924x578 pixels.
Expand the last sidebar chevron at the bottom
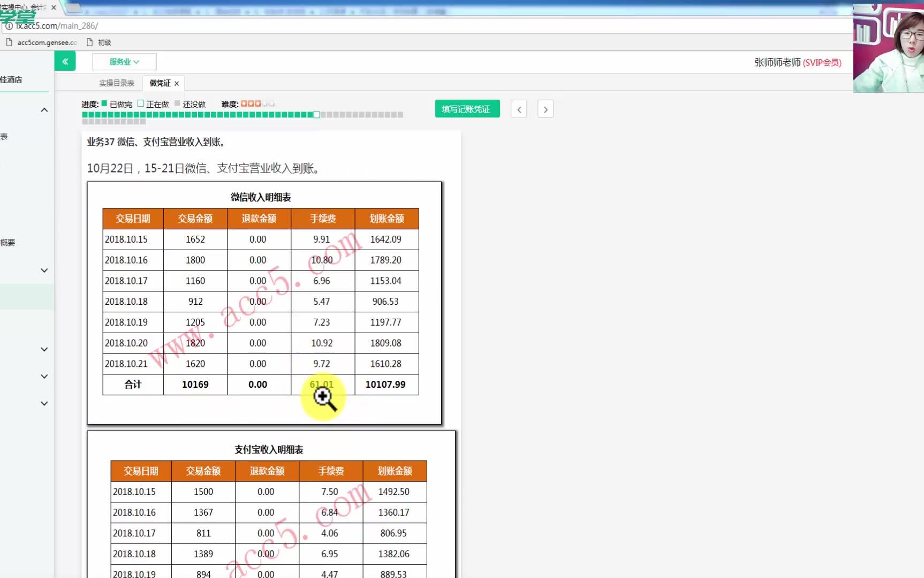point(44,403)
